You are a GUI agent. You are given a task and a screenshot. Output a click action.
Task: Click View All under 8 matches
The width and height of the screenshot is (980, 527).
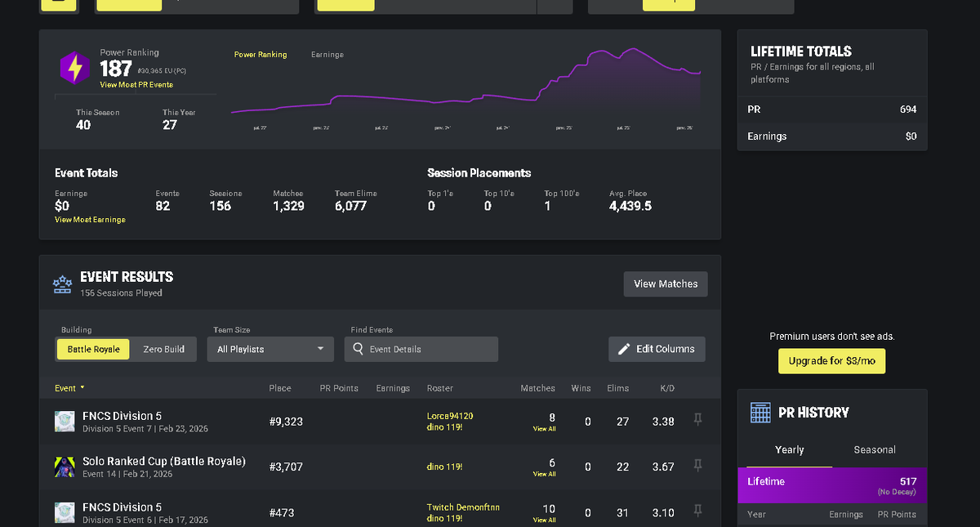[544, 428]
